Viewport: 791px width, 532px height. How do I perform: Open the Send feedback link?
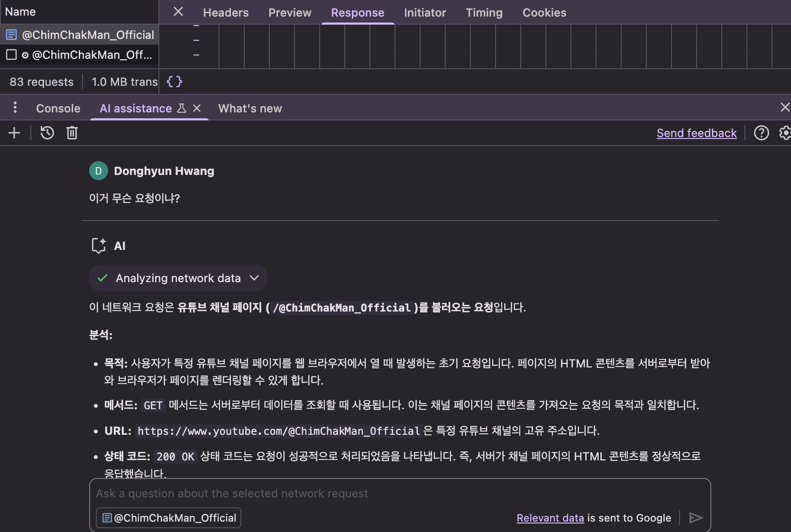[697, 133]
